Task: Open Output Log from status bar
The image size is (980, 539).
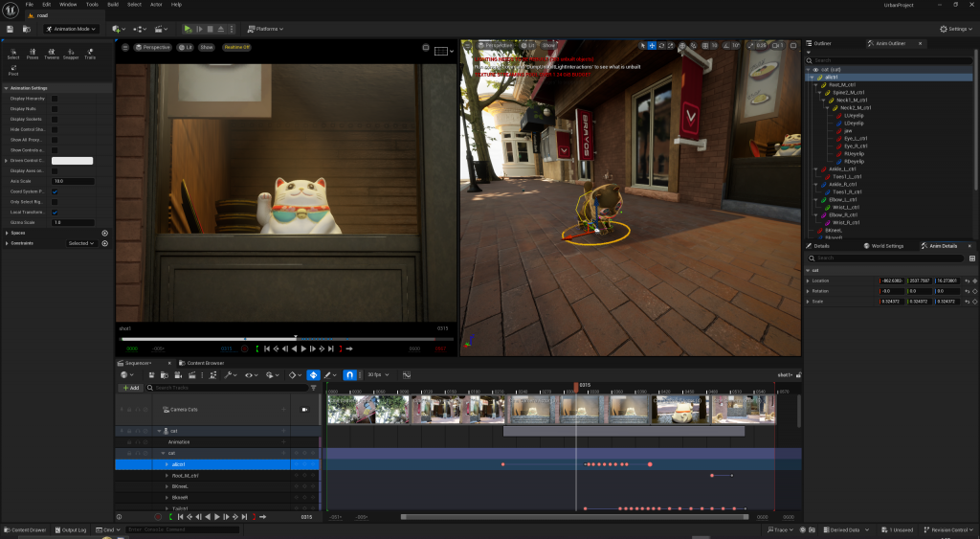Action: click(70, 529)
